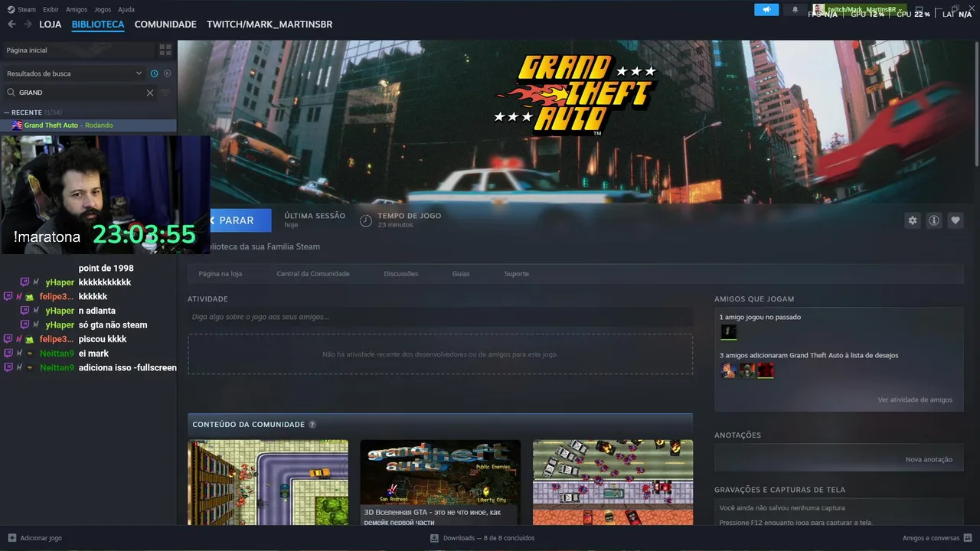Screen dimensions: 980x551
Task: Collapse the RECENTE section
Action: [7, 112]
